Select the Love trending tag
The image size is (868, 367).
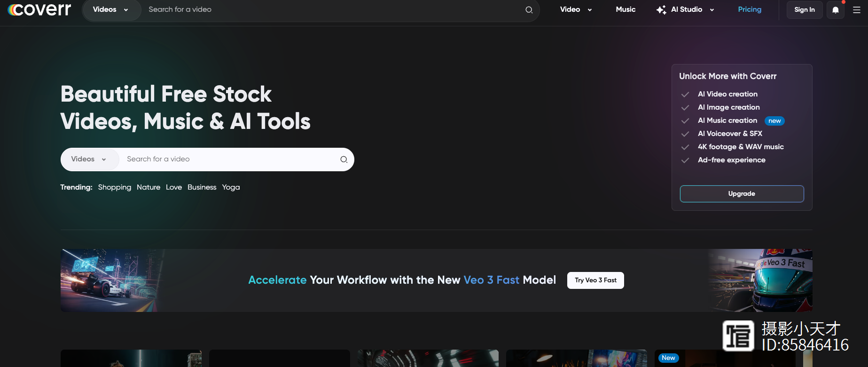[x=174, y=187]
